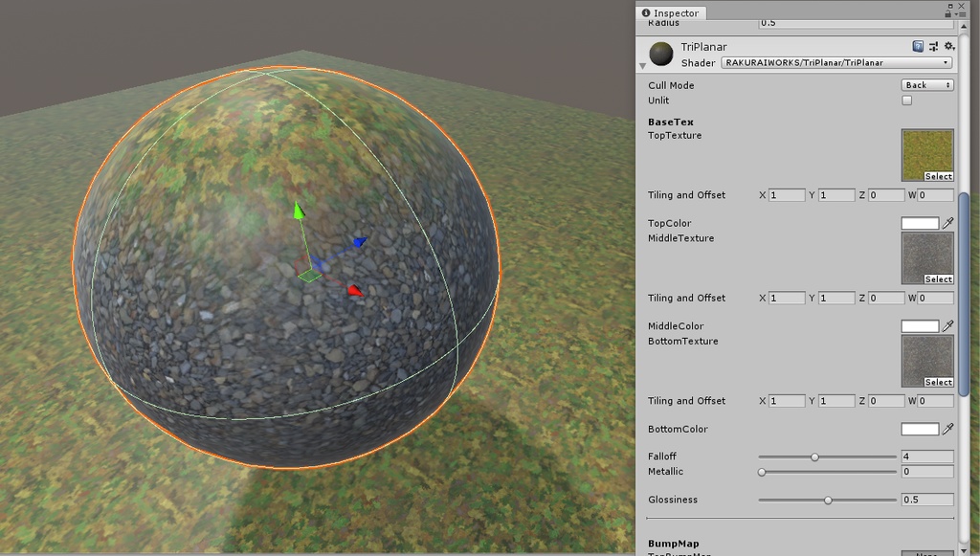Click BottomTexture tiling Y field
Viewport: 980px width, 556px height.
836,400
